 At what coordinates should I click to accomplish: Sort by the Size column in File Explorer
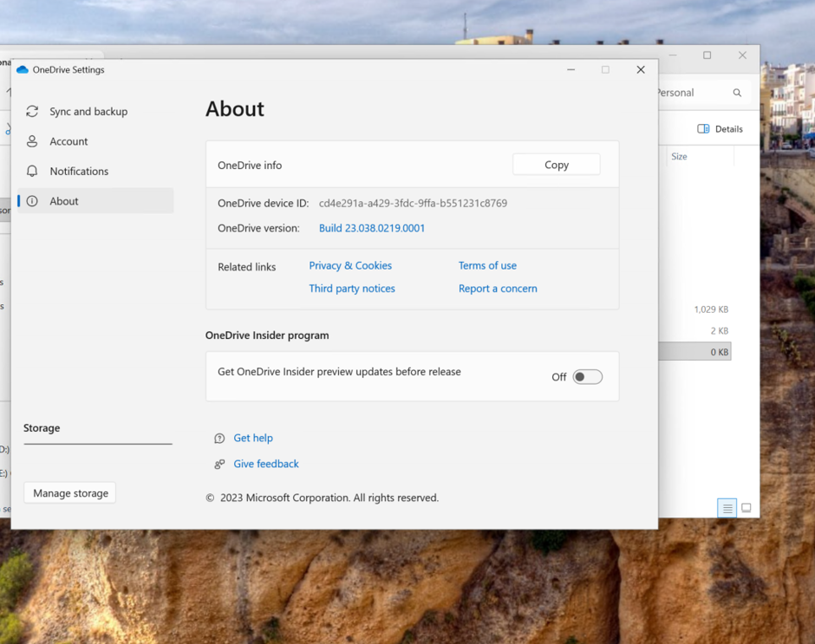click(x=679, y=157)
